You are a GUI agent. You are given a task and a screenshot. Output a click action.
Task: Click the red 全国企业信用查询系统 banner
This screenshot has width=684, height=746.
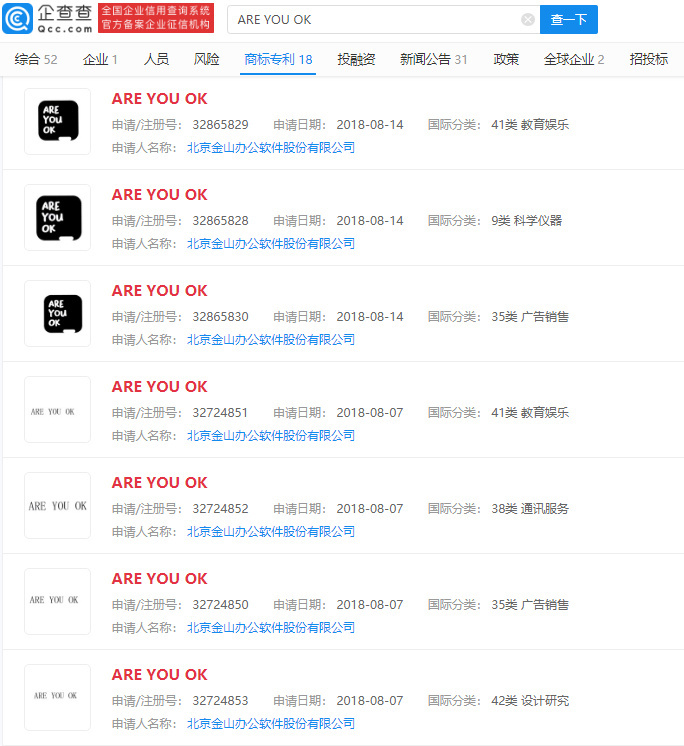pyautogui.click(x=156, y=18)
